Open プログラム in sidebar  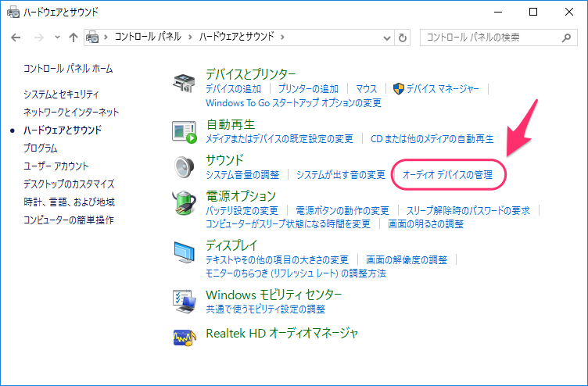(x=40, y=148)
